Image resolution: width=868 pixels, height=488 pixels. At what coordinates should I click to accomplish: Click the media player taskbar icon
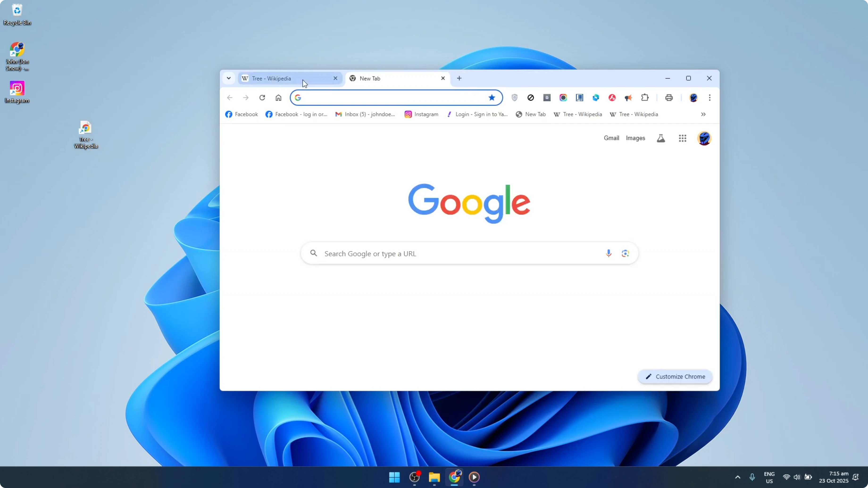pos(474,477)
